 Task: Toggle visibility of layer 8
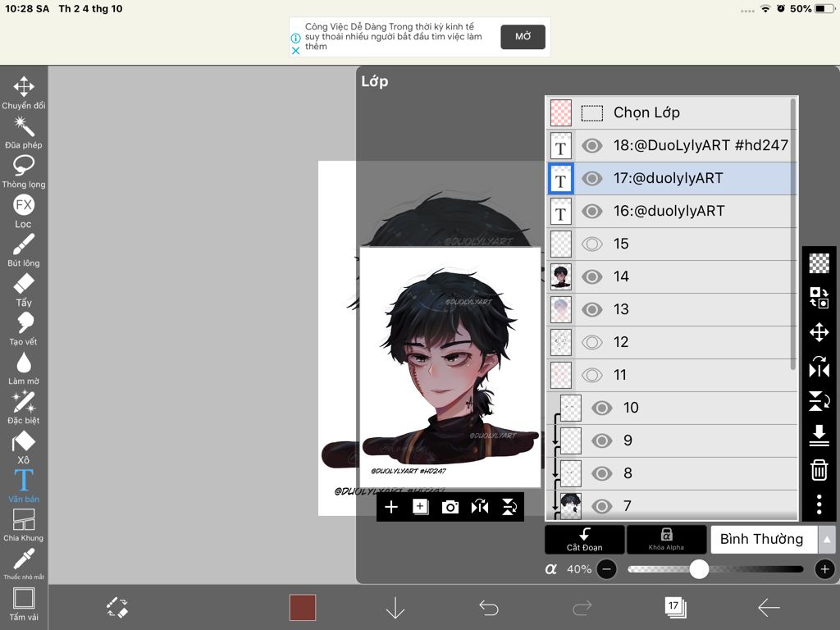click(x=601, y=473)
